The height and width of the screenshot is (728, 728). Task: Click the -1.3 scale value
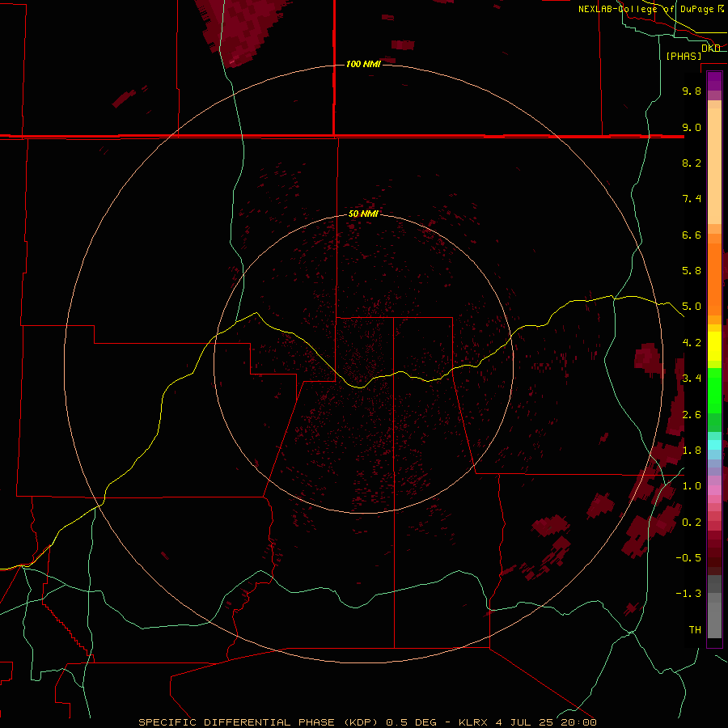click(688, 594)
